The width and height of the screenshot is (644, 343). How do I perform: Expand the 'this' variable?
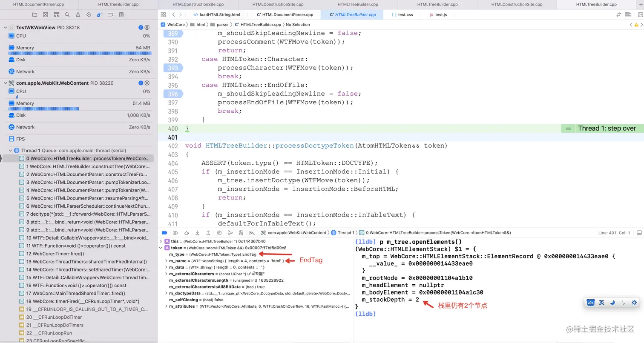click(x=161, y=241)
